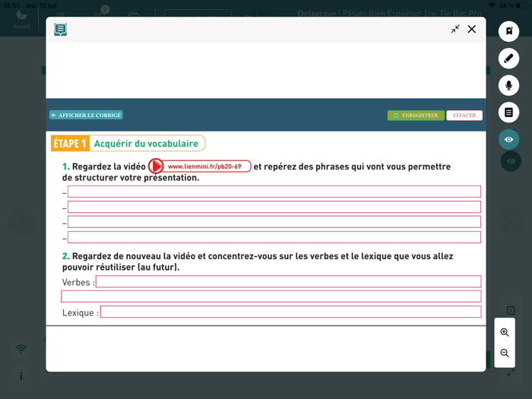Play the video via the red play icon
The height and width of the screenshot is (399, 532).
tap(156, 166)
